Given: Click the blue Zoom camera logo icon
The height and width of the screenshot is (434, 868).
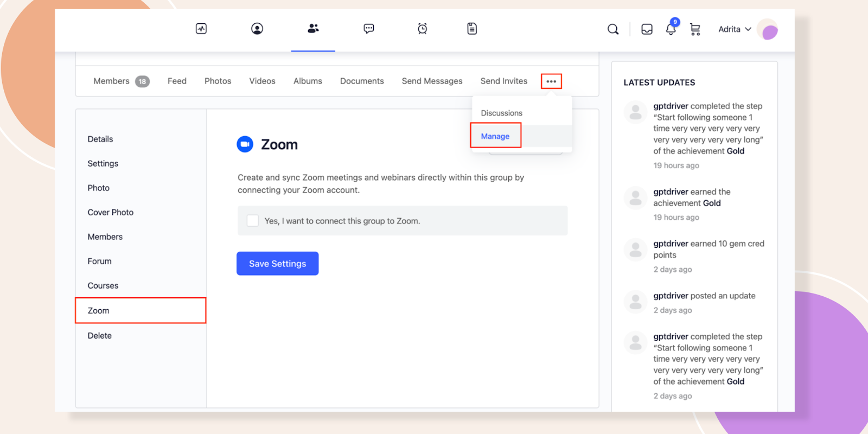Looking at the screenshot, I should point(245,144).
